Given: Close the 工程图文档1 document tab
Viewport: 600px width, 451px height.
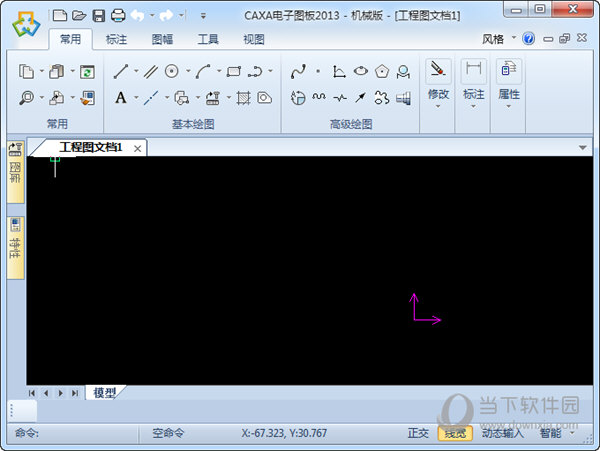Looking at the screenshot, I should [x=137, y=148].
